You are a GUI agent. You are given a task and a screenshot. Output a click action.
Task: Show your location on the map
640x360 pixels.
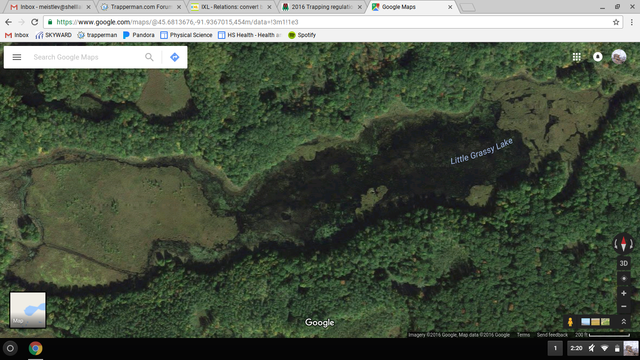point(624,278)
